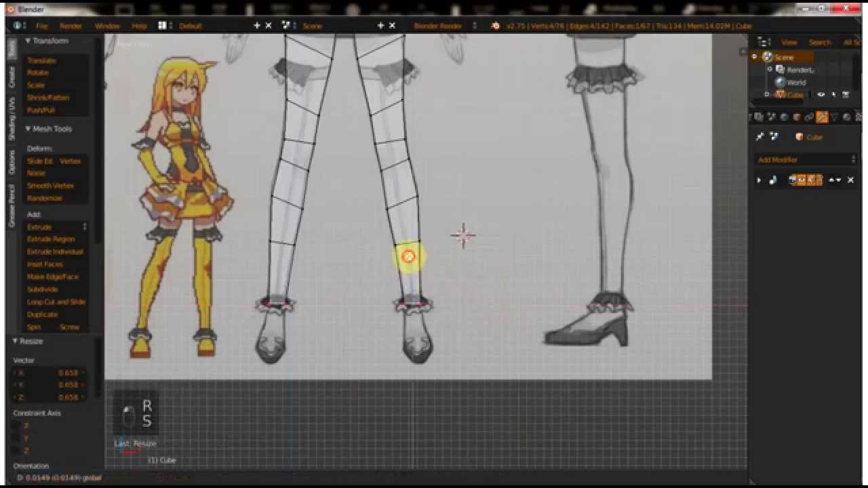Add a new screen layout with plus
The height and width of the screenshot is (488, 868).
coord(257,26)
